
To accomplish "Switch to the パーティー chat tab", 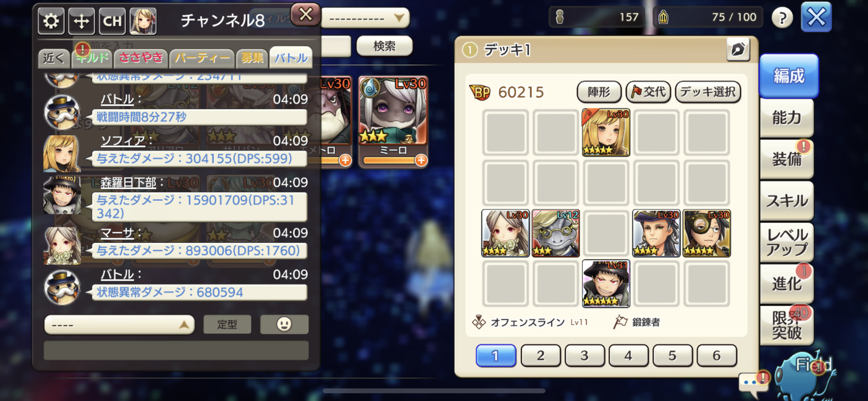I will pyautogui.click(x=202, y=58).
